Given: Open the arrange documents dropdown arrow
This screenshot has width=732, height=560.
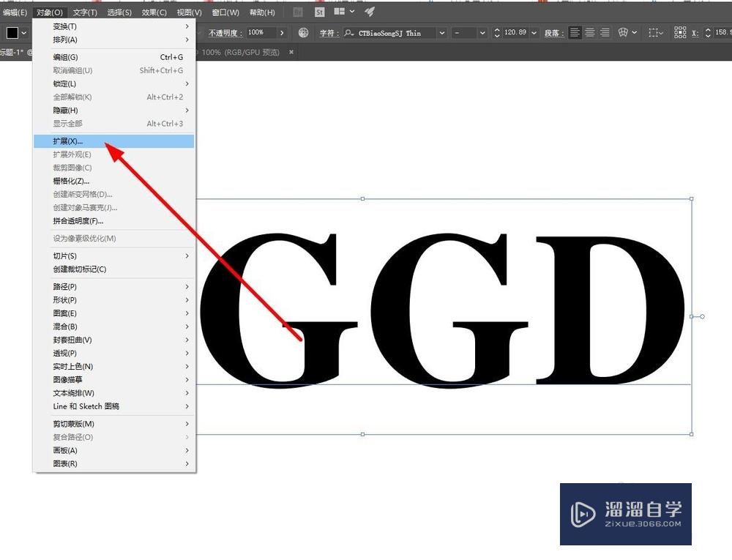Looking at the screenshot, I should point(352,12).
